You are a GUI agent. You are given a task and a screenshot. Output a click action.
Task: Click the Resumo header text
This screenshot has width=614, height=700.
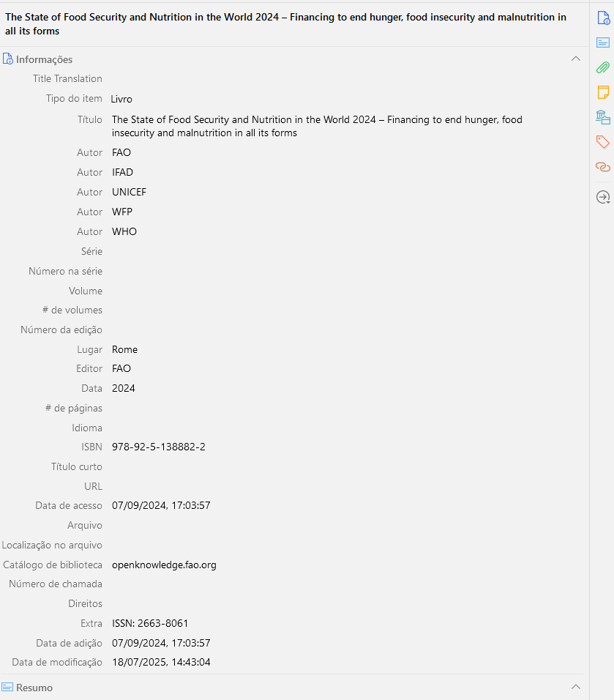(x=34, y=688)
